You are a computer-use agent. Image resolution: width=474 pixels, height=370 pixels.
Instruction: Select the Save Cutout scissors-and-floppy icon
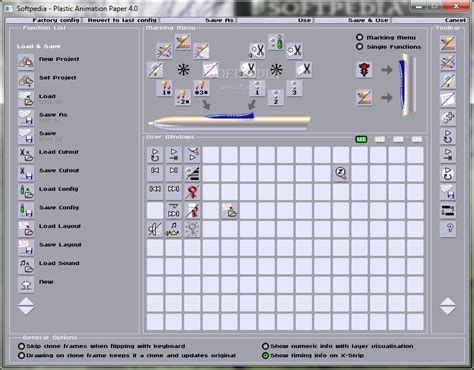(26, 173)
